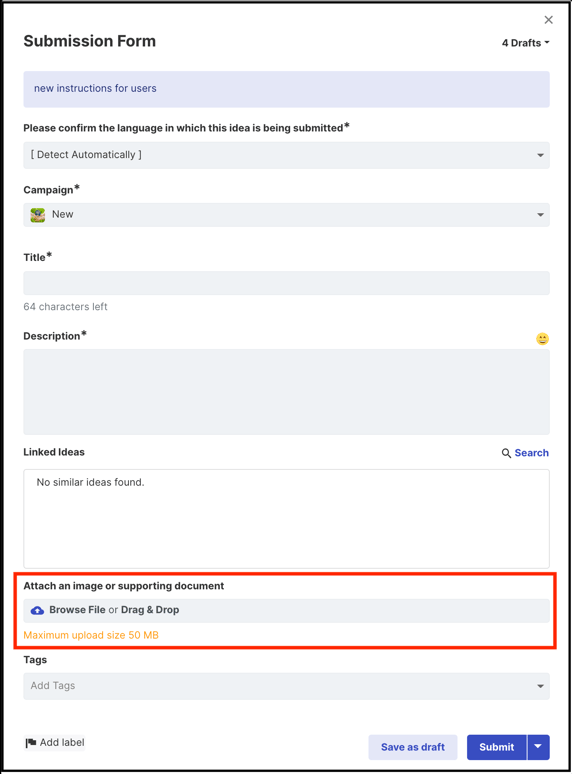Click Save as draft
This screenshot has width=572, height=774.
(413, 747)
